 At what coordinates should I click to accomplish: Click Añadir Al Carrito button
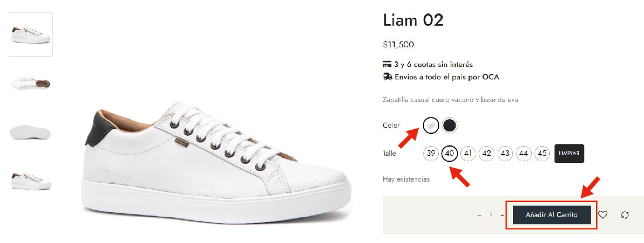551,215
